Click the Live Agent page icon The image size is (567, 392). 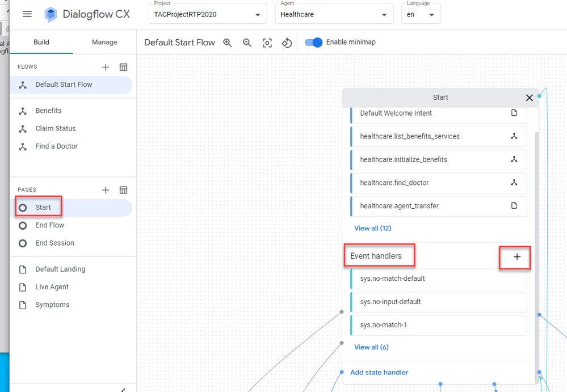click(x=23, y=287)
